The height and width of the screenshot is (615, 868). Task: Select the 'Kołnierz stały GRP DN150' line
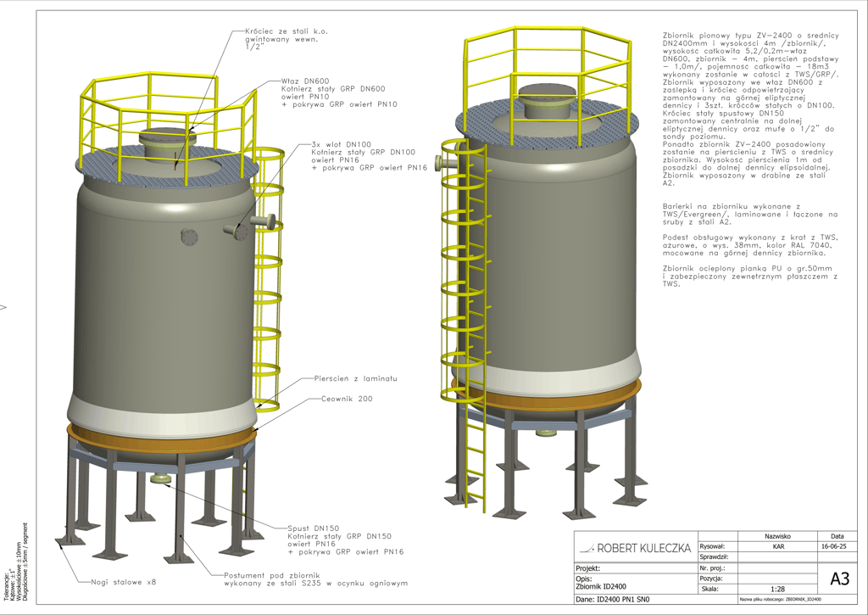click(x=339, y=536)
